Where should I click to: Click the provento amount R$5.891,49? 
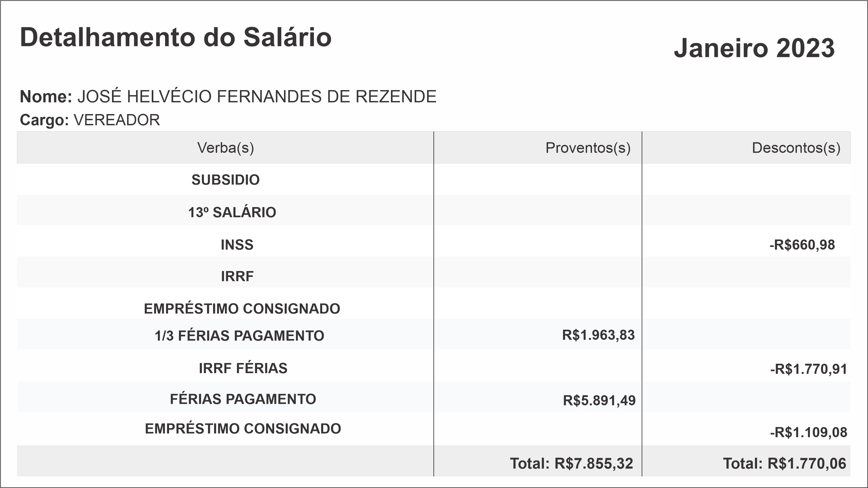click(599, 400)
